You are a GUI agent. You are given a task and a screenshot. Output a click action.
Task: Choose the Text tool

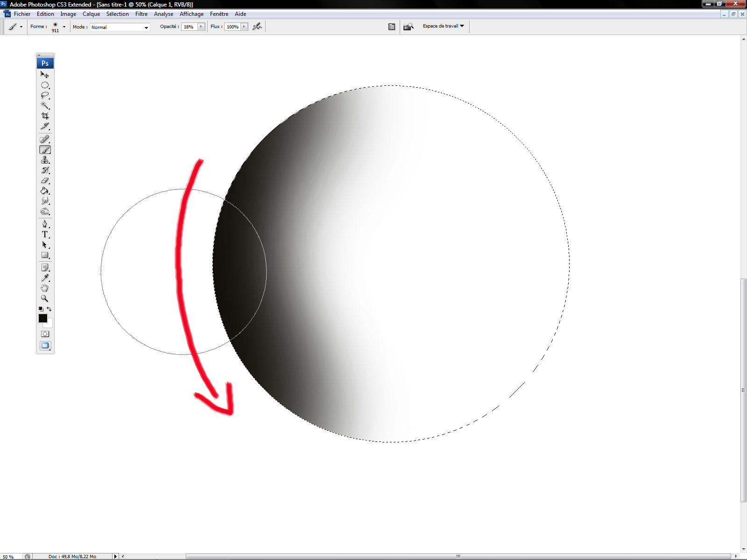(x=45, y=234)
